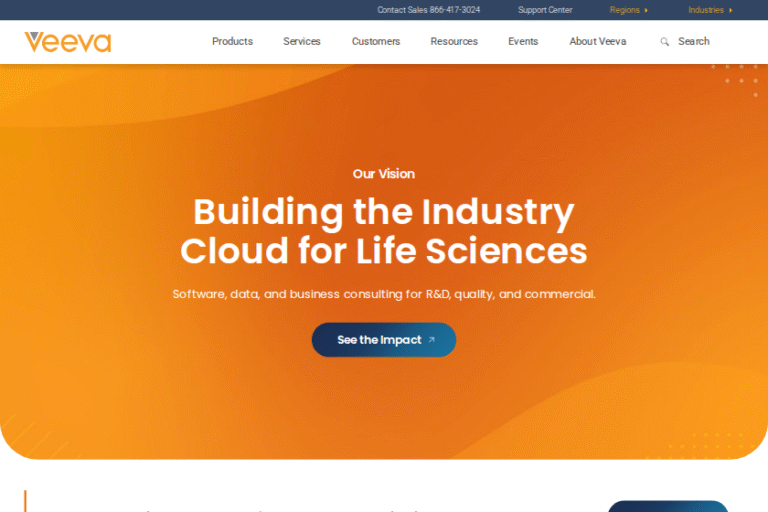Screen dimensions: 768x512
Task: Click the small triangle beside Industries
Action: tap(731, 10)
